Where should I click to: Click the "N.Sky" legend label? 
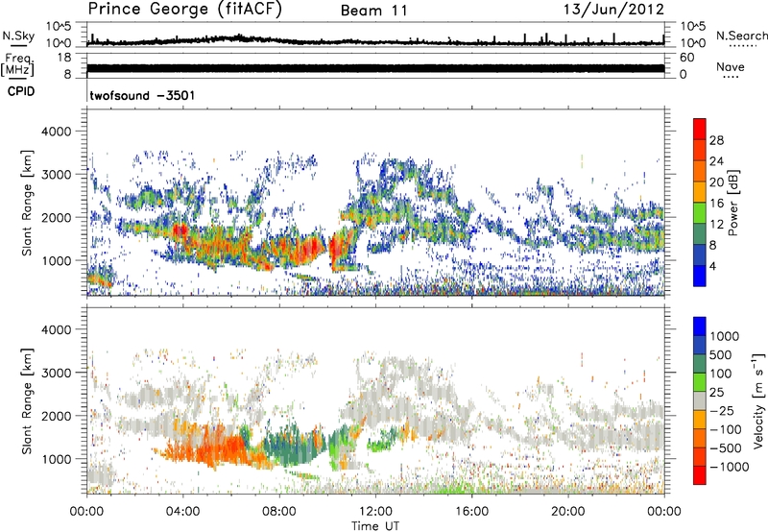pyautogui.click(x=18, y=36)
